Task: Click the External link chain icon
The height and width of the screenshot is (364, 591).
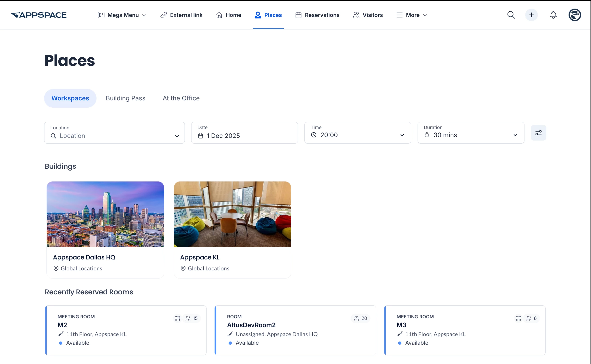Action: point(164,15)
